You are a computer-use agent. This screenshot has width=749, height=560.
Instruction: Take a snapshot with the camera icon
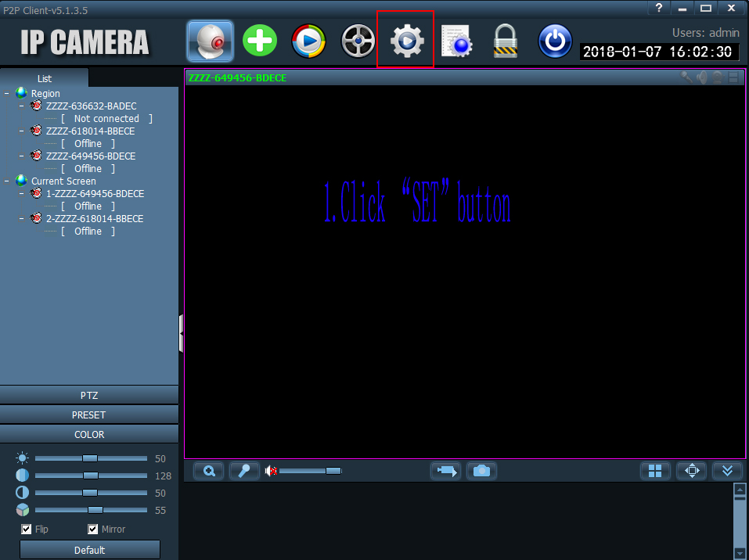click(x=481, y=471)
